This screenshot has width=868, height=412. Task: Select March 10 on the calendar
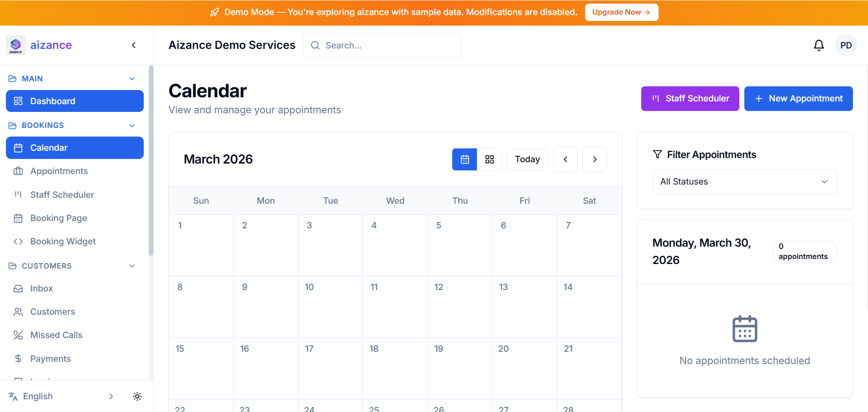pos(330,307)
